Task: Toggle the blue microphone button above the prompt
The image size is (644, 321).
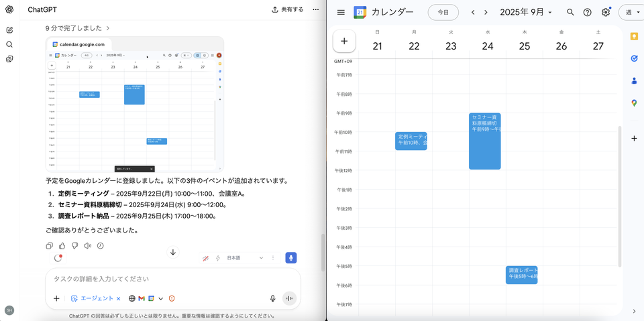Action: [290, 258]
